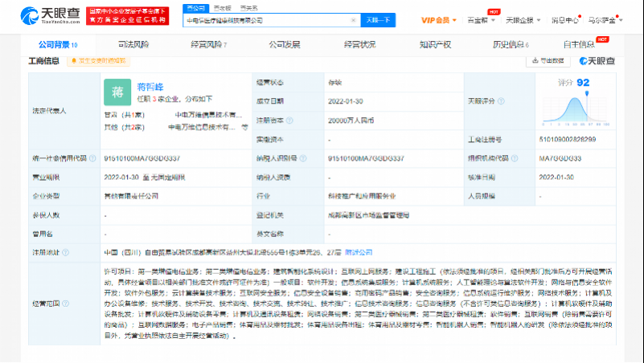
Task: Switch search mode to 查关系
Action: [249, 8]
